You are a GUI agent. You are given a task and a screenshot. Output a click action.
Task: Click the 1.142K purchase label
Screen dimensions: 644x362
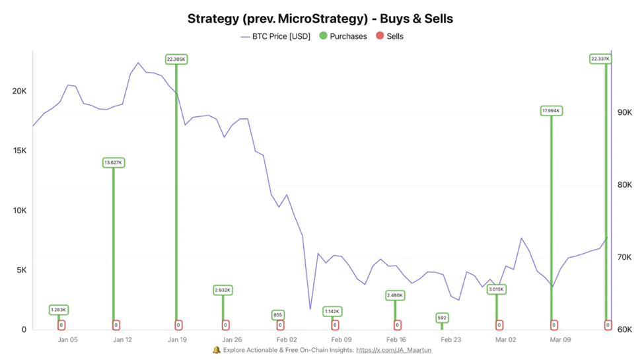[332, 311]
